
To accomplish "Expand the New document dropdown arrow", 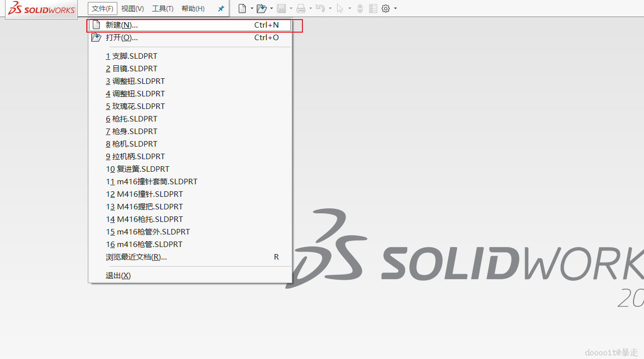I will coord(252,9).
